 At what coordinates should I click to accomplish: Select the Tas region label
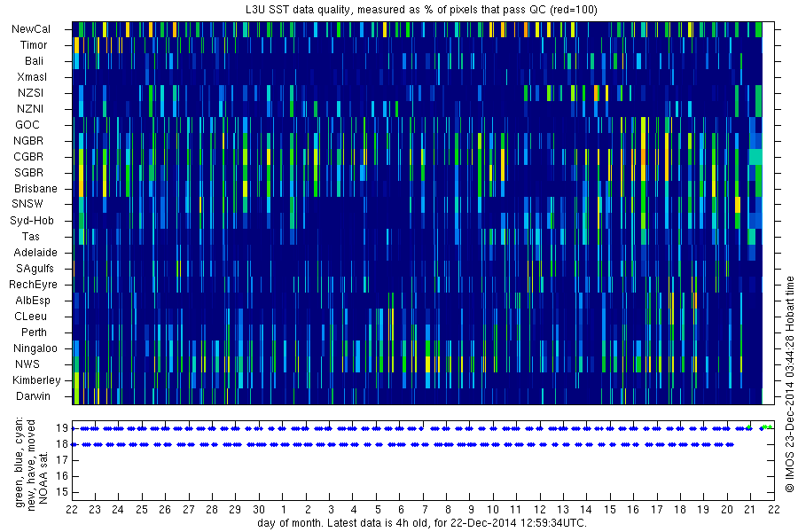[x=30, y=237]
